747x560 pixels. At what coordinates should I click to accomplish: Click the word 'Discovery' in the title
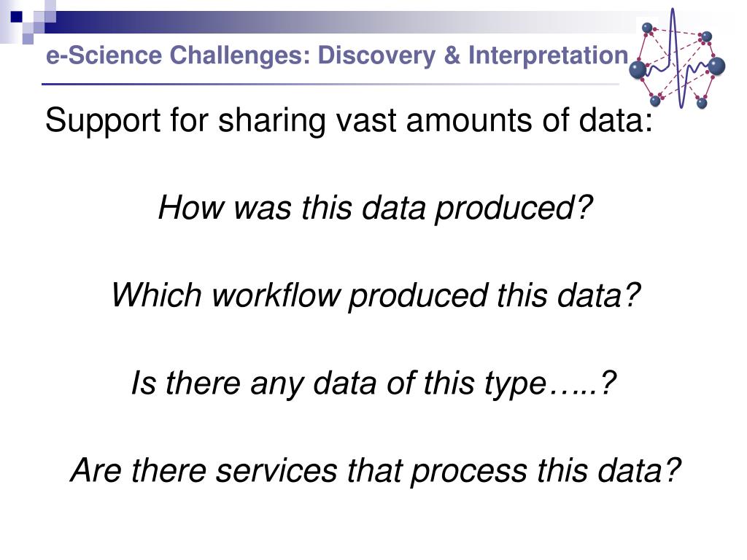tap(376, 55)
